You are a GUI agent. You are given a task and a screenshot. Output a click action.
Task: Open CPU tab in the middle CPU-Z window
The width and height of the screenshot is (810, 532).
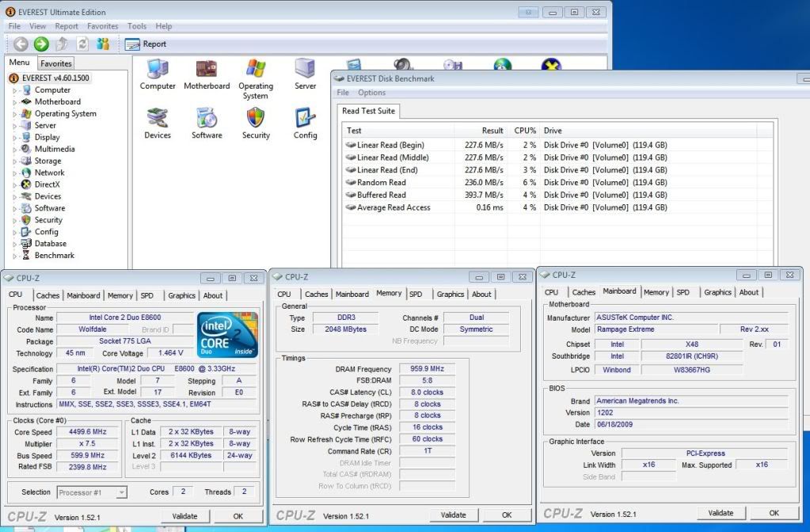pos(284,294)
